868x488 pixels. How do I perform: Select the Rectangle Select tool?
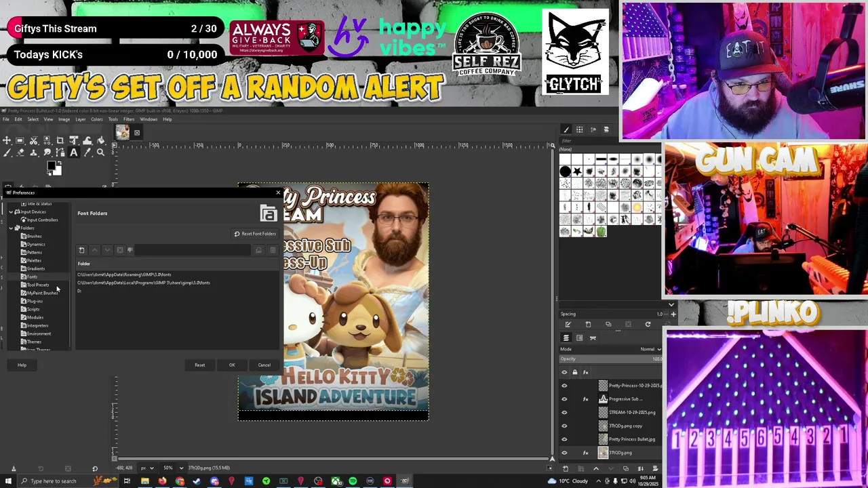click(20, 140)
